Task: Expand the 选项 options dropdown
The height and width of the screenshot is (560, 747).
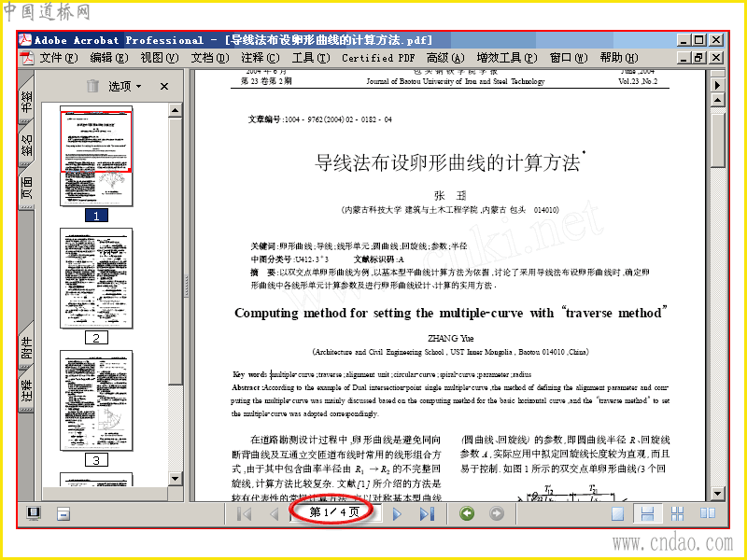Action: tap(125, 86)
